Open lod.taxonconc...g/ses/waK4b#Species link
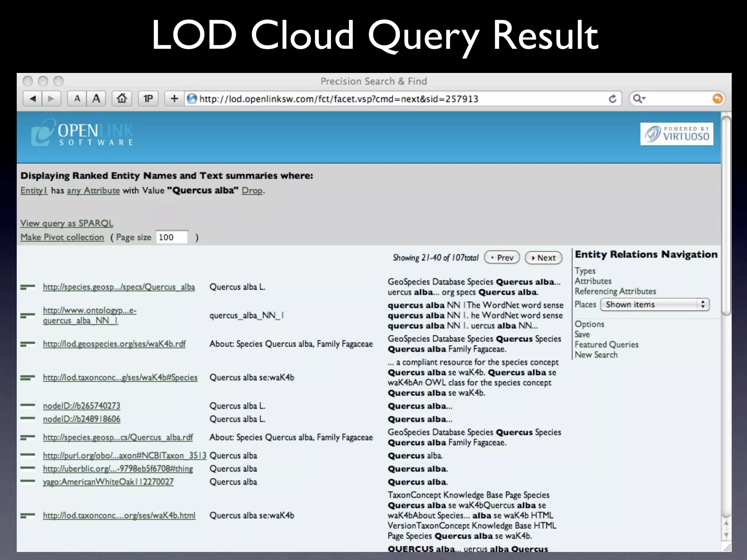 (120, 377)
